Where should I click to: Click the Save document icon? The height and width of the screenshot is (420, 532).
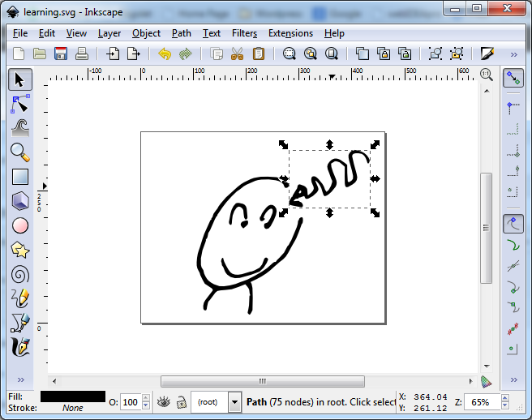[61, 54]
